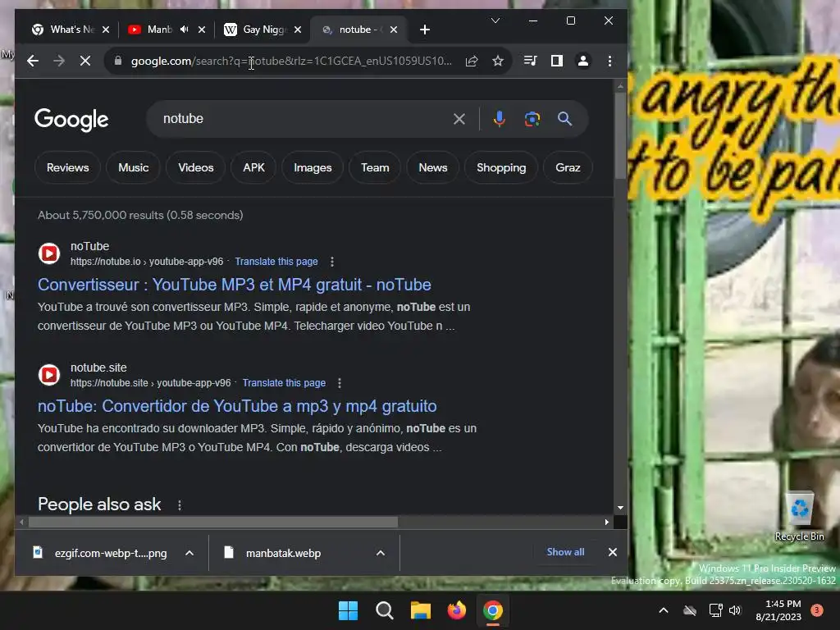Image resolution: width=840 pixels, height=630 pixels.
Task: Open the Windows Start menu
Action: point(348,610)
